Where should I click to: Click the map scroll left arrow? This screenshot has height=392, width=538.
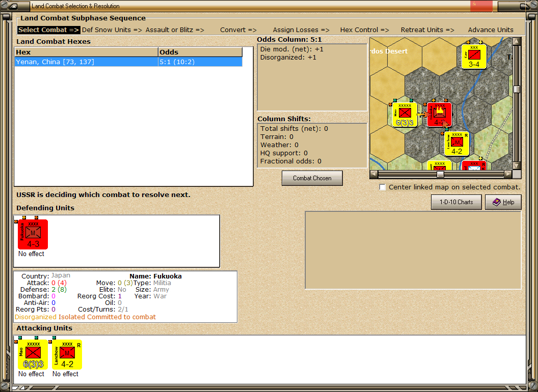[373, 174]
